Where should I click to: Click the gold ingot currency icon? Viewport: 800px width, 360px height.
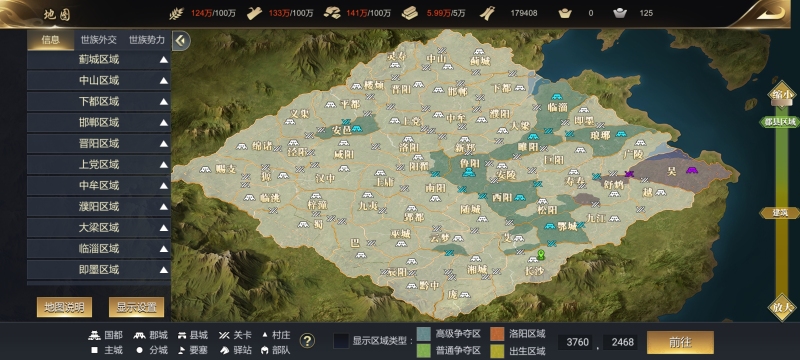pos(565,13)
